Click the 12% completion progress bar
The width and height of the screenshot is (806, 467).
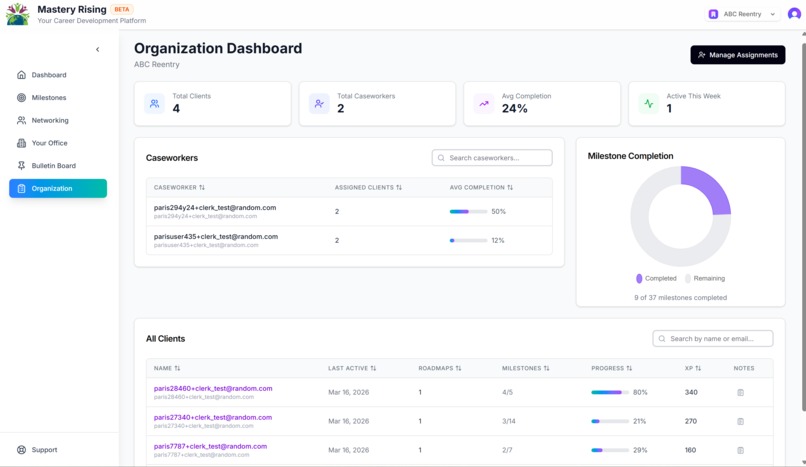click(468, 240)
